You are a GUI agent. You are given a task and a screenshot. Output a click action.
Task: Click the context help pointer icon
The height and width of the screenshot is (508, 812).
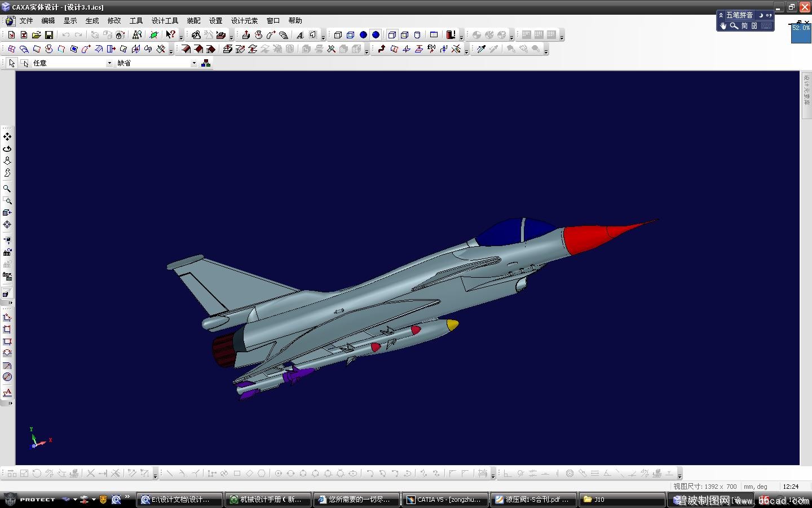tap(170, 35)
